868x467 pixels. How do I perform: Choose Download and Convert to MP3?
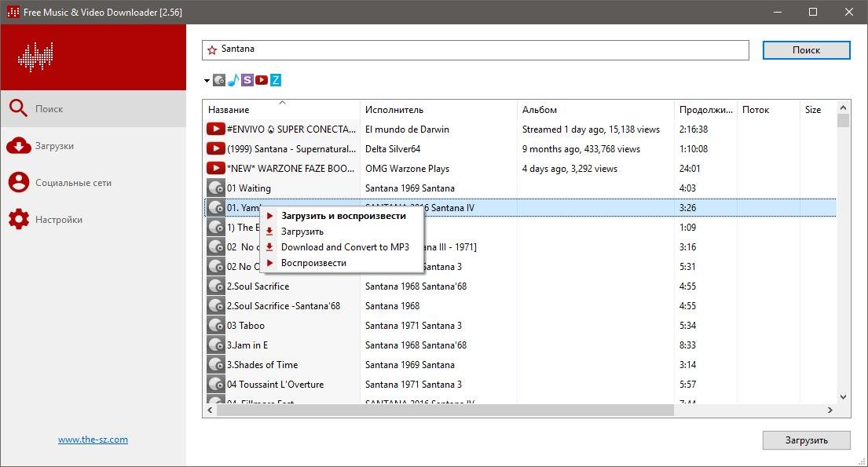click(x=345, y=247)
